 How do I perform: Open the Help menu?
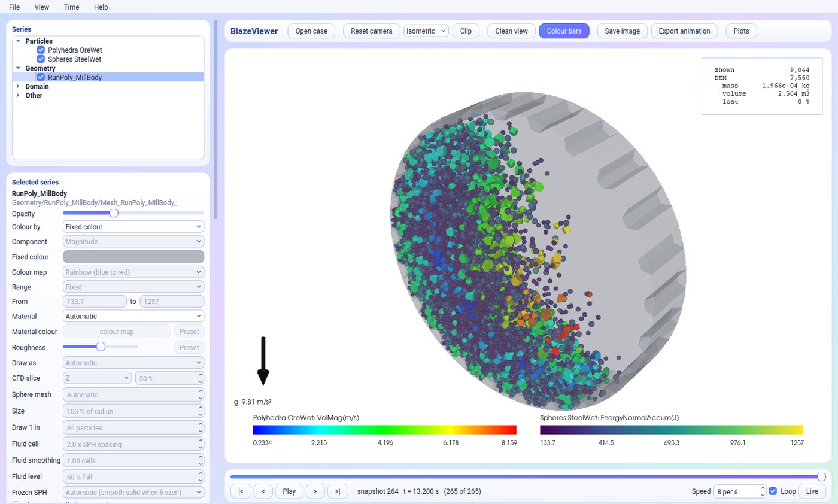click(101, 7)
